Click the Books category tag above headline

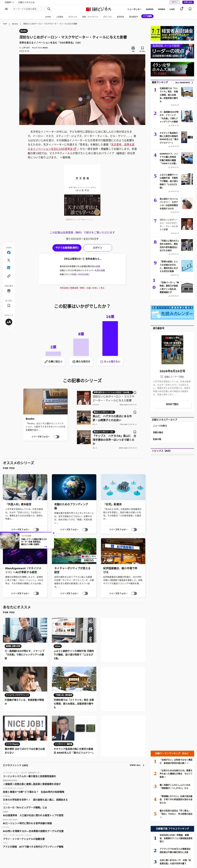tap(23, 31)
